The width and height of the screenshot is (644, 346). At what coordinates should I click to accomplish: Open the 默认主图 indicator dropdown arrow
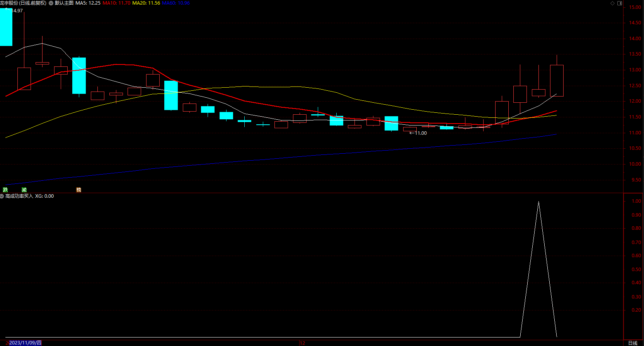pyautogui.click(x=51, y=3)
